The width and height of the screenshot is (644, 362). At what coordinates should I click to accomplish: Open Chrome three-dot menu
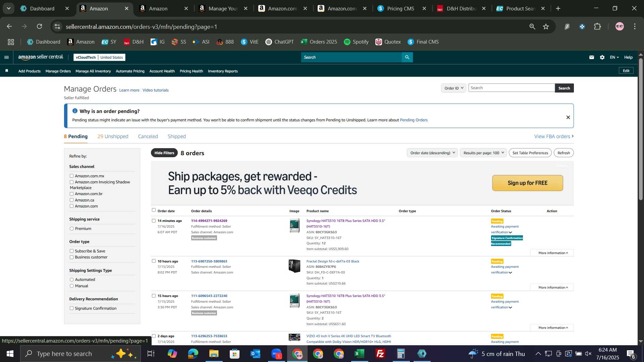coord(635,26)
